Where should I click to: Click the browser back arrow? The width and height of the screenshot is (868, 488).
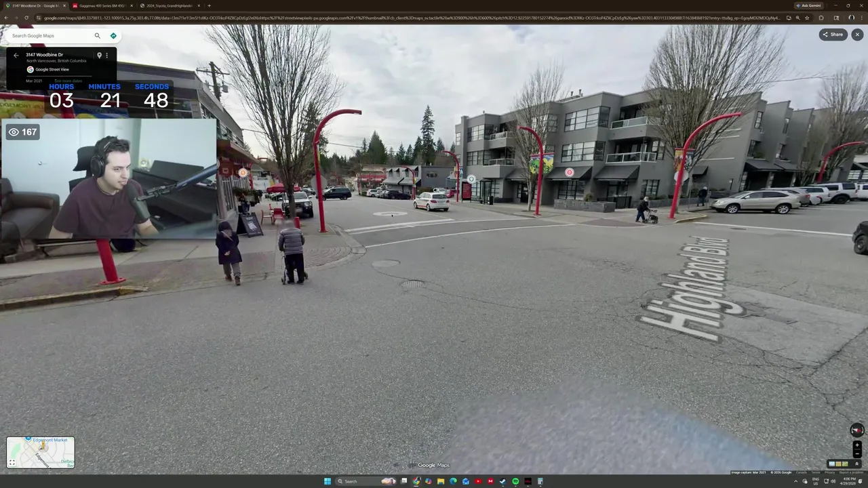tap(7, 18)
